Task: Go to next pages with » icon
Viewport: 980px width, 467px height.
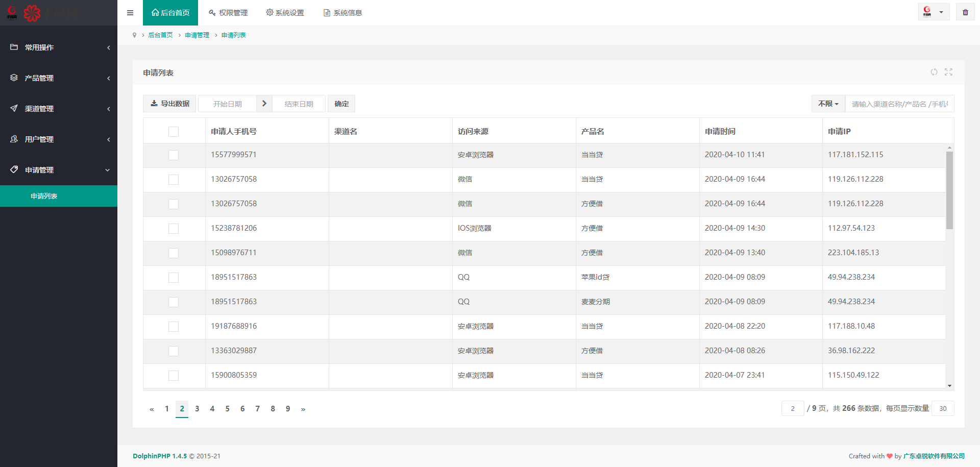Action: coord(303,409)
